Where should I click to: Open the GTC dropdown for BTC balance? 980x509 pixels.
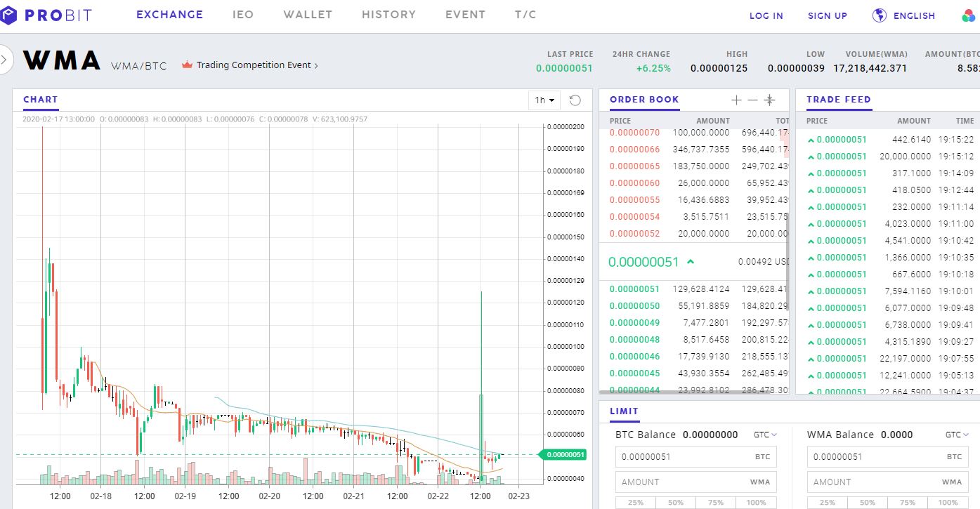[x=765, y=435]
